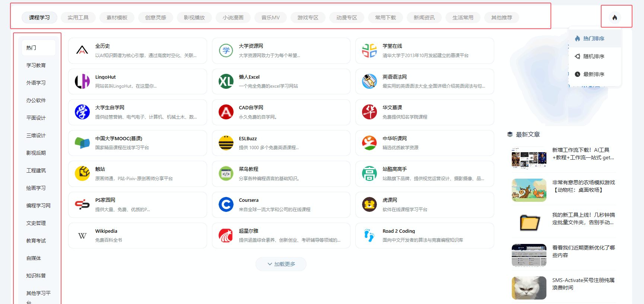Screen dimensions: 644x304
Task: Open the 编程学习网 sidebar category
Action: (38, 206)
